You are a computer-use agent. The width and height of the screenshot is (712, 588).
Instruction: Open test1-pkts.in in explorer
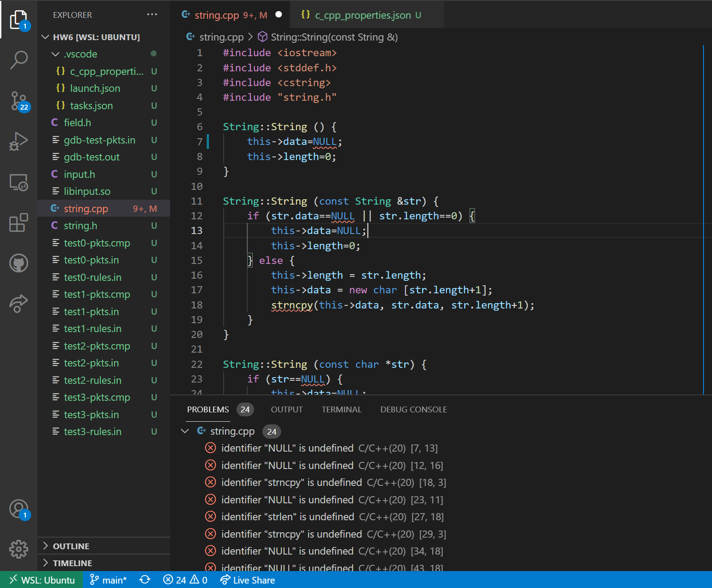click(x=104, y=312)
